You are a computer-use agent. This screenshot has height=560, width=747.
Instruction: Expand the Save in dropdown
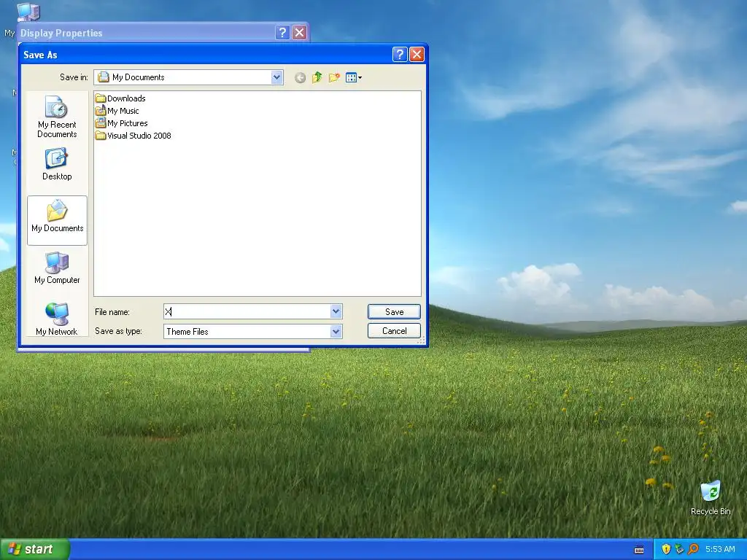pyautogui.click(x=276, y=77)
